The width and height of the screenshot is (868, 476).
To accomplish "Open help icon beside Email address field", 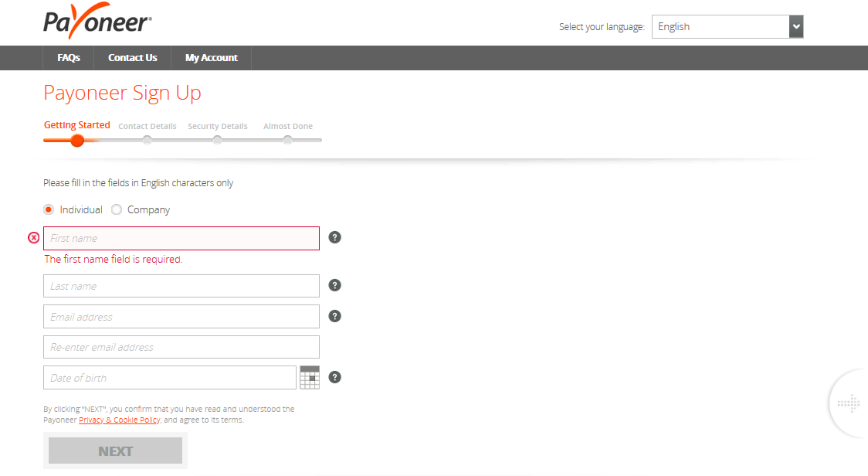I will click(x=334, y=316).
